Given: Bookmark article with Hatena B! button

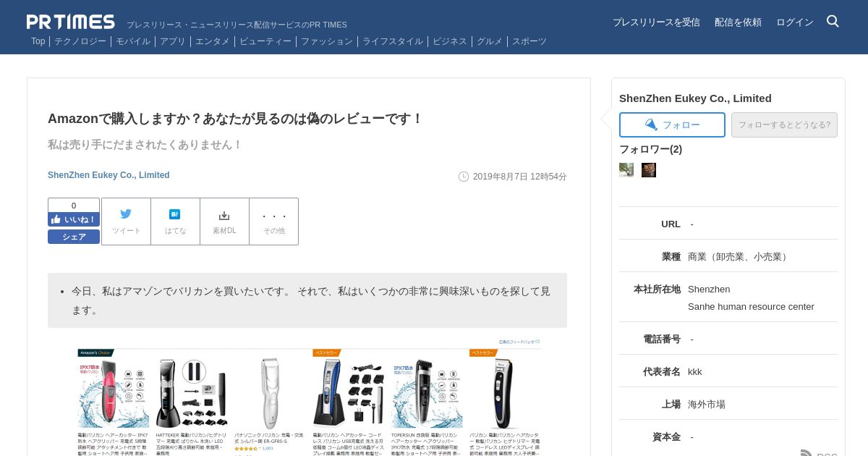Looking at the screenshot, I should tap(175, 221).
